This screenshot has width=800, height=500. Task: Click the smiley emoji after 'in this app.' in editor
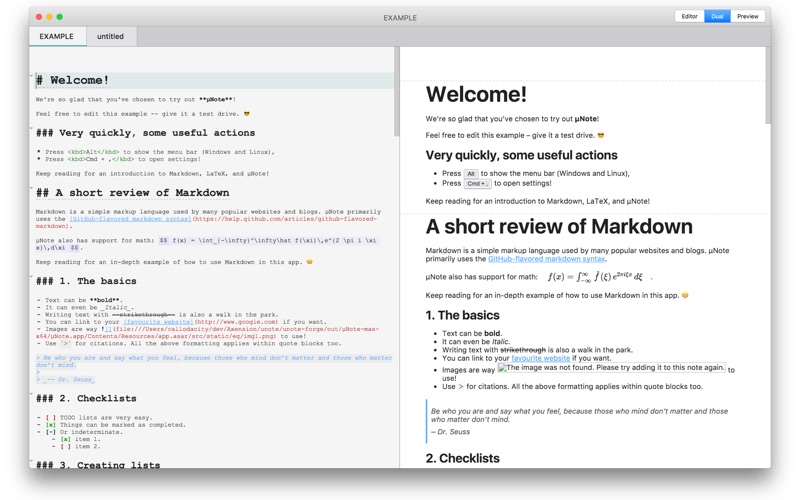[309, 262]
